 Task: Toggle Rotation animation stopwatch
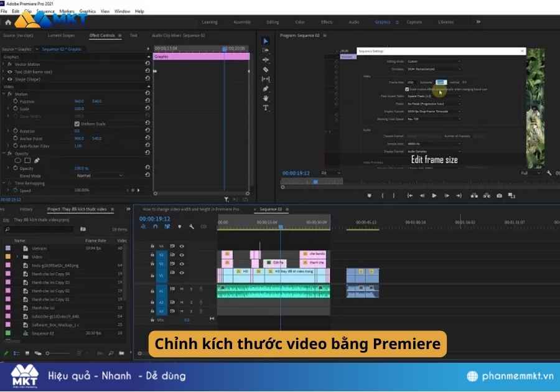pos(16,131)
